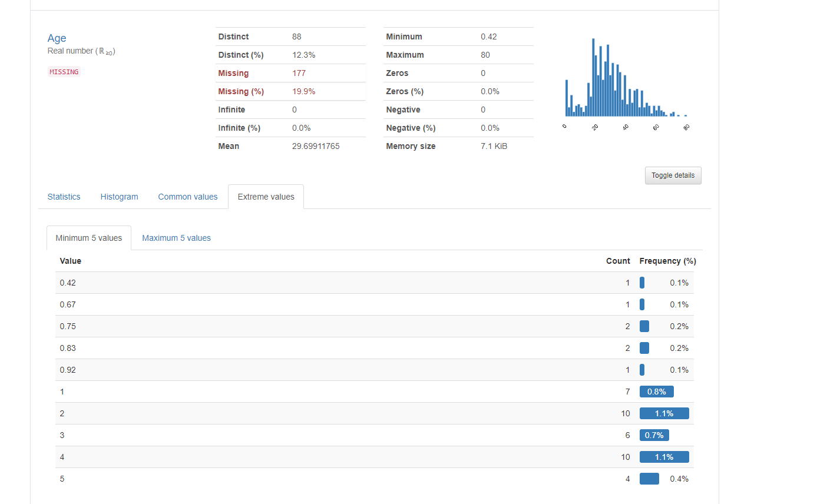
Task: Click the Mean value 29.69911765
Action: coord(316,146)
